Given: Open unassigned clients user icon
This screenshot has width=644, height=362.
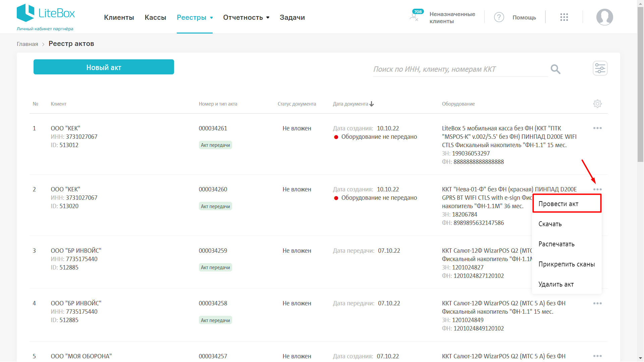Looking at the screenshot, I should tap(414, 16).
